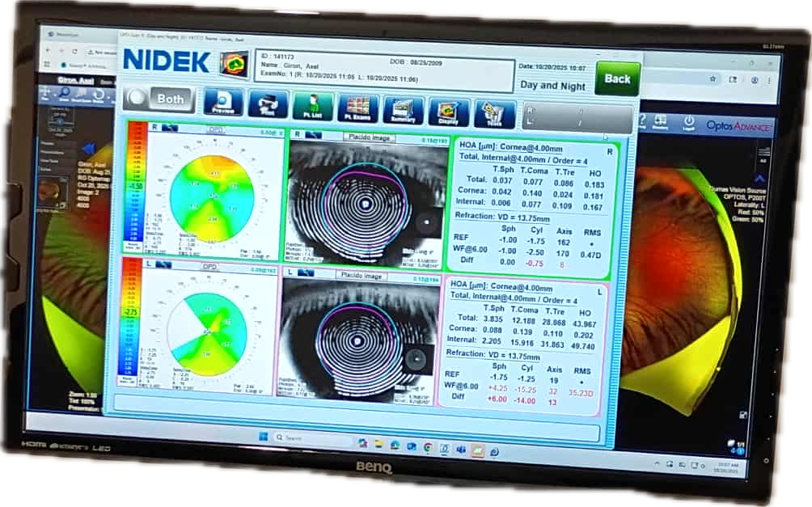812x507 pixels.
Task: Click the R/L status box in toolbar
Action: 578,119
